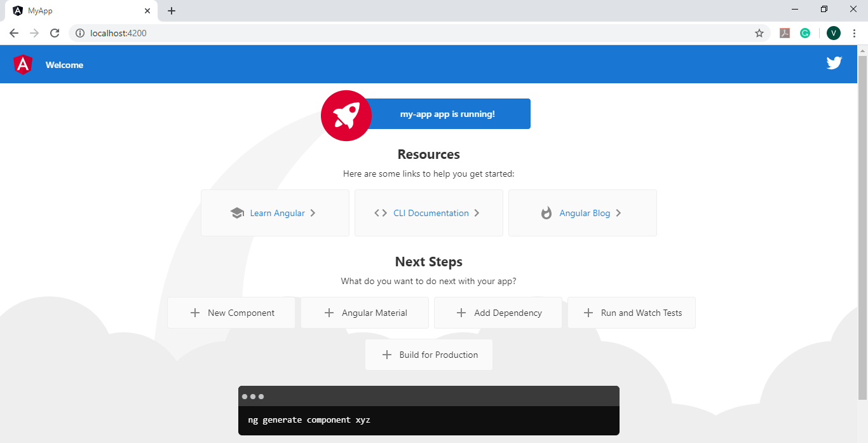Viewport: 868px width, 443px height.
Task: Click the PDF extension icon
Action: pyautogui.click(x=785, y=33)
